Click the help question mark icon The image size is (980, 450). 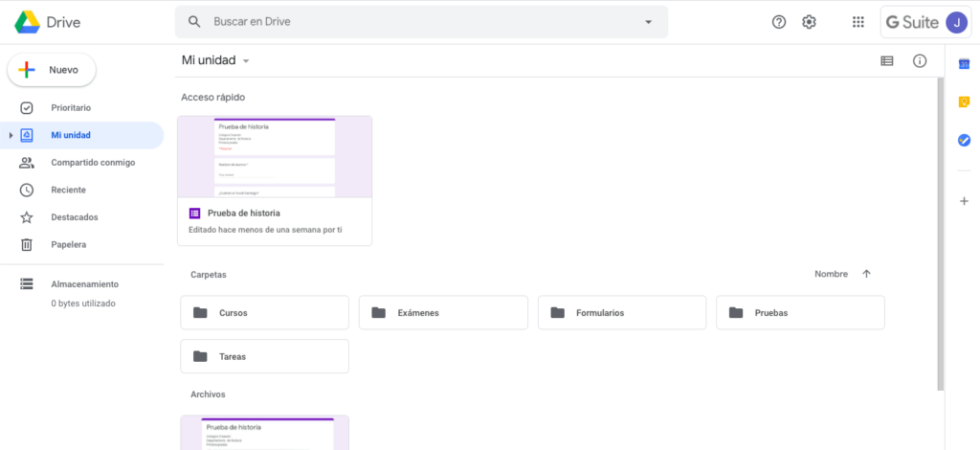[779, 22]
